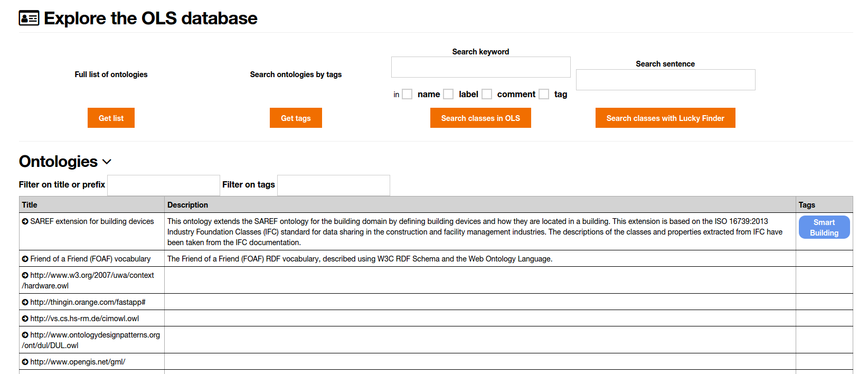
Task: Focus the Search keyword input field
Action: pyautogui.click(x=480, y=67)
